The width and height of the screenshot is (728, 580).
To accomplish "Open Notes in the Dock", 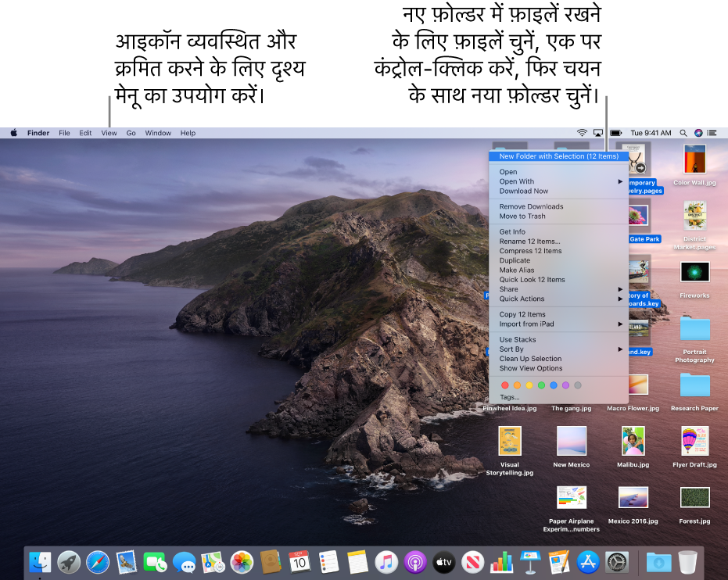I will (357, 562).
